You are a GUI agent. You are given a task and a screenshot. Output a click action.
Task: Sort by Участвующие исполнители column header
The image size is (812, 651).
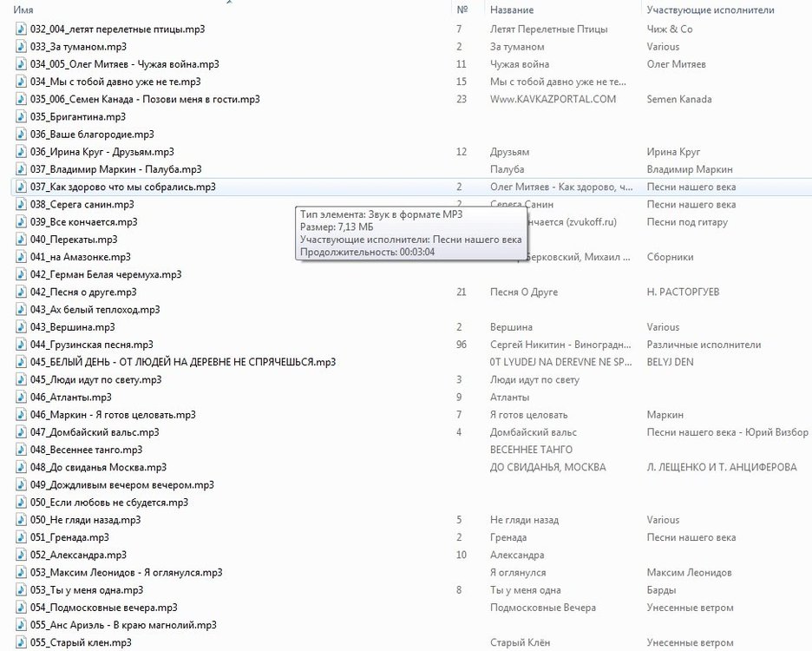(710, 10)
